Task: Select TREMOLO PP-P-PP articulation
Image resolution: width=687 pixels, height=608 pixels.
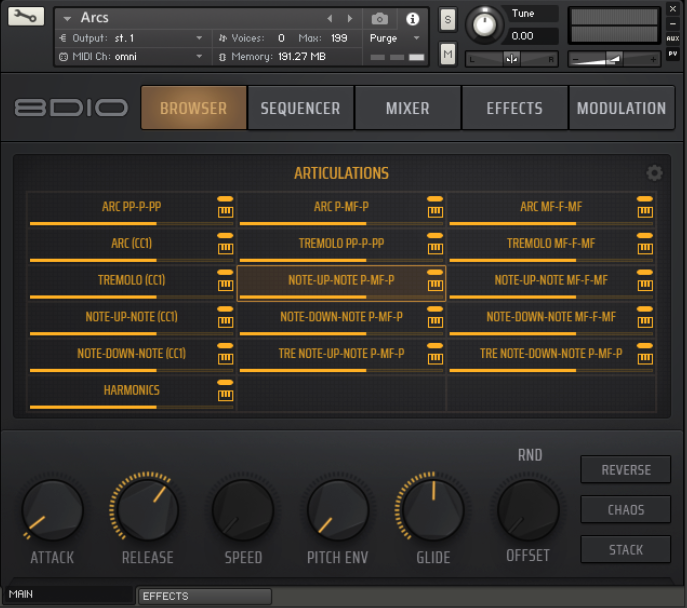Action: coord(341,246)
